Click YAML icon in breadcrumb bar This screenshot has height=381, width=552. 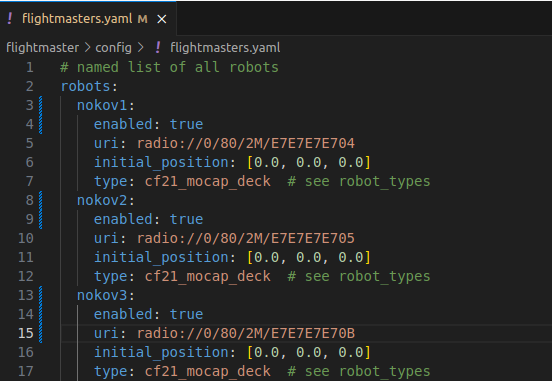(158, 48)
